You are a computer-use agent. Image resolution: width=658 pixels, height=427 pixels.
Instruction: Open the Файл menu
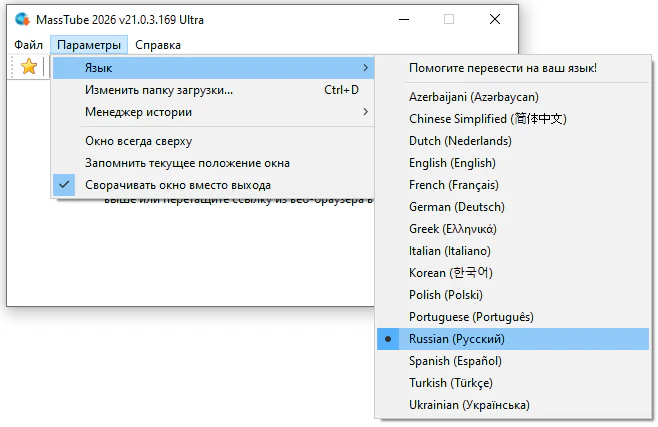29,45
